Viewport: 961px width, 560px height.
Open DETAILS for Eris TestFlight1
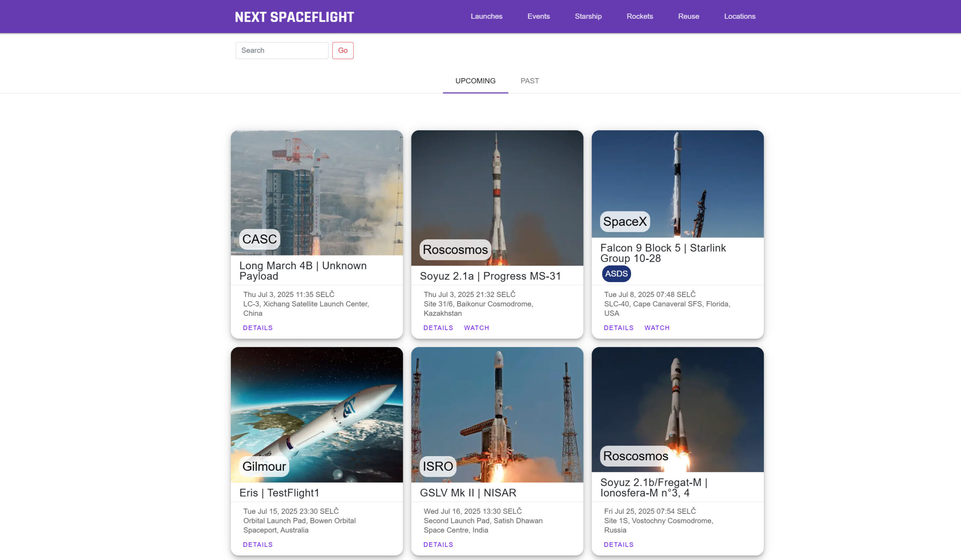(258, 544)
